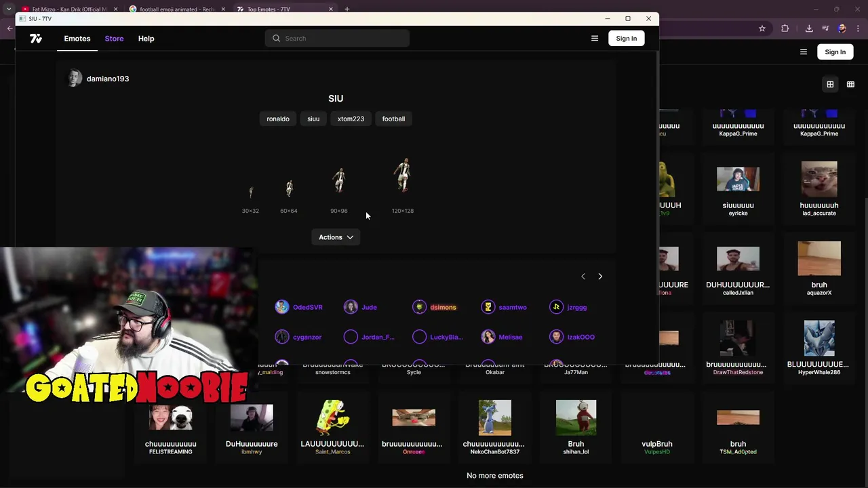The width and height of the screenshot is (868, 488).
Task: Go to next page of channel users
Action: [600, 277]
